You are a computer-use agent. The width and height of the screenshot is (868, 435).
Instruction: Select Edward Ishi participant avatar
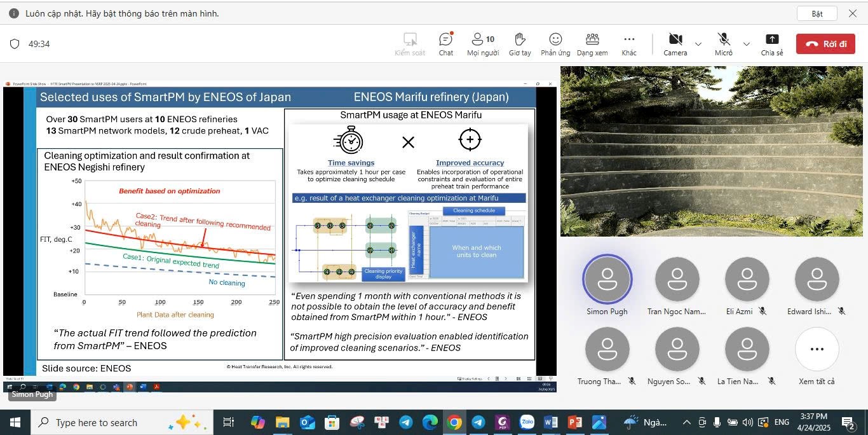coord(817,280)
